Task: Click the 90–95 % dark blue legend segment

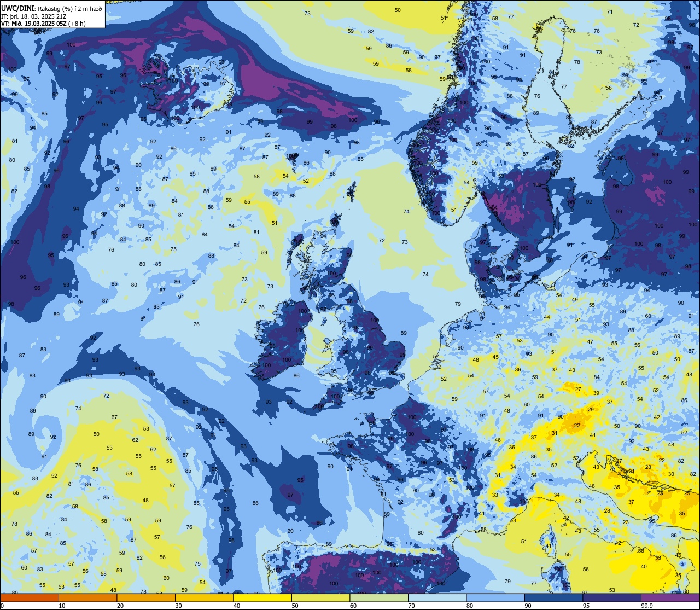Action: pos(553,597)
